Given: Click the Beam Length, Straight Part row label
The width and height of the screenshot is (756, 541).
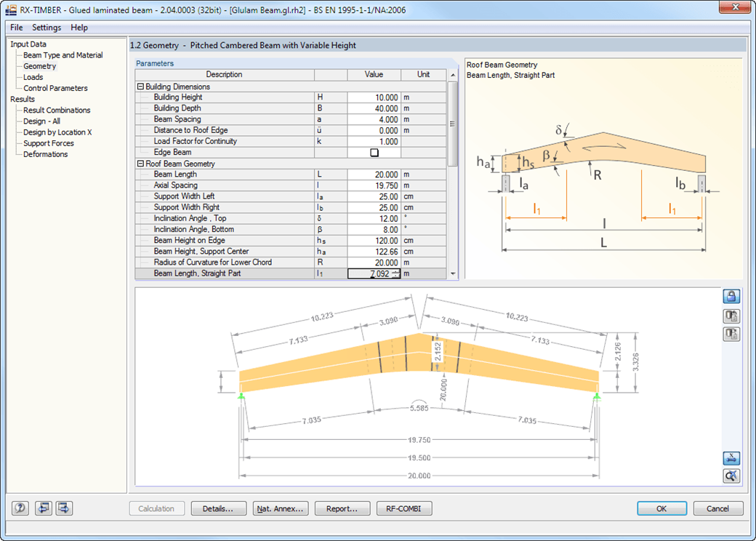Looking at the screenshot, I should [x=197, y=273].
